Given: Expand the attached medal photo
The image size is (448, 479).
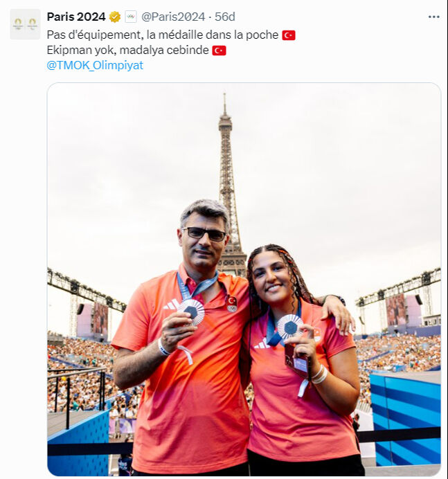Looking at the screenshot, I should 244,279.
